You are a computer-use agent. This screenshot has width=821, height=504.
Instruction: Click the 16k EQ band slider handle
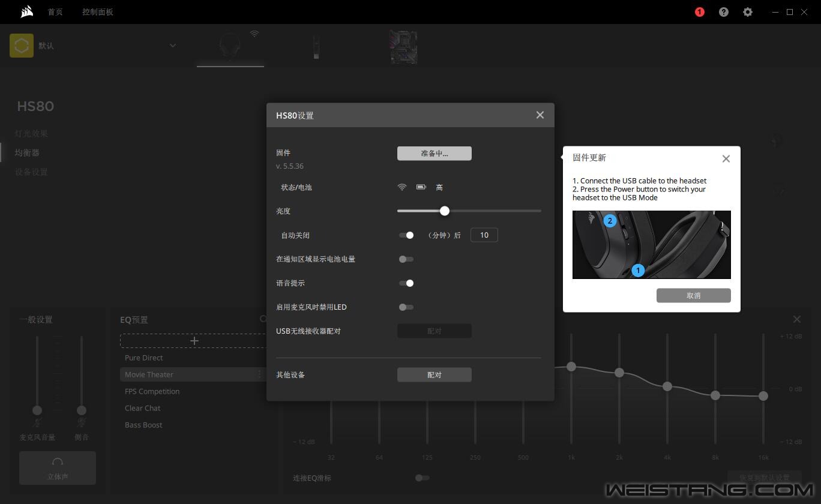[763, 396]
